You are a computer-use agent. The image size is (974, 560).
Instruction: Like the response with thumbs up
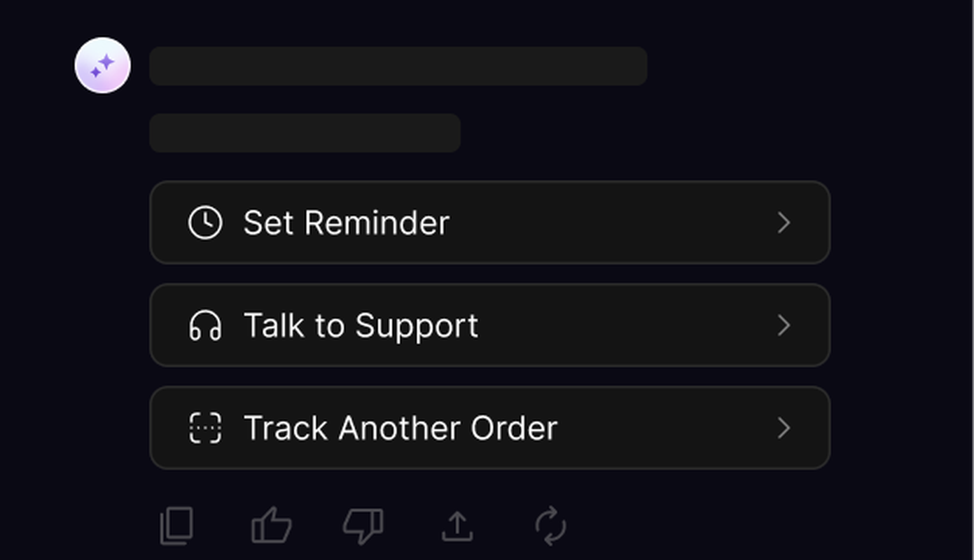click(x=271, y=526)
